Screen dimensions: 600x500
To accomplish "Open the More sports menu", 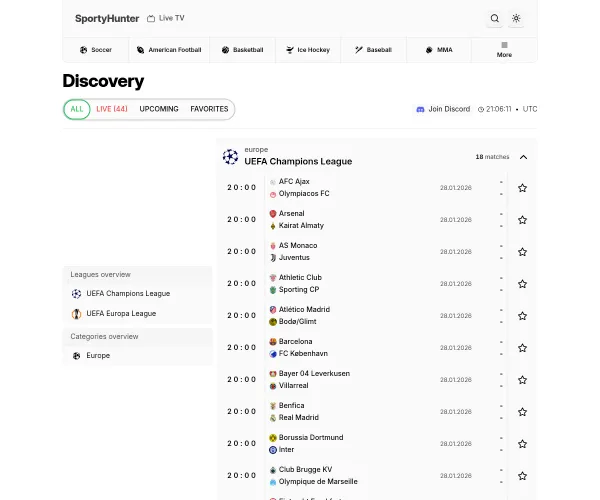I will tap(504, 50).
